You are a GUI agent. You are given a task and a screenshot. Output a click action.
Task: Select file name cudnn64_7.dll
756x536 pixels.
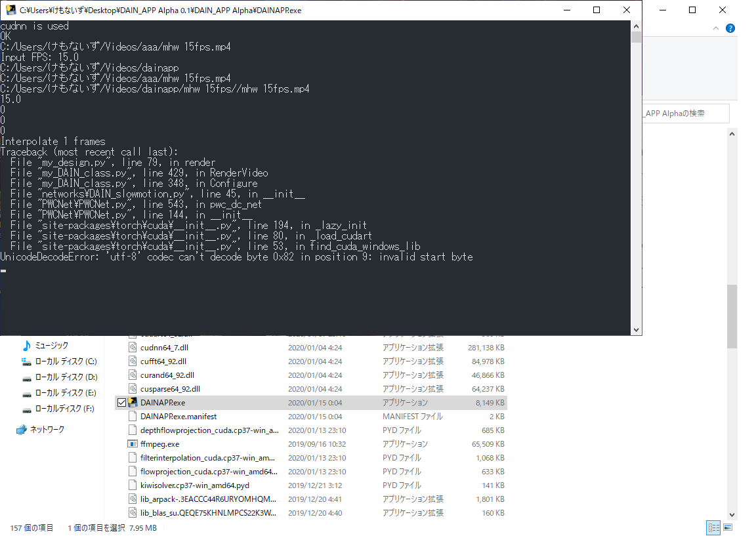(x=165, y=348)
